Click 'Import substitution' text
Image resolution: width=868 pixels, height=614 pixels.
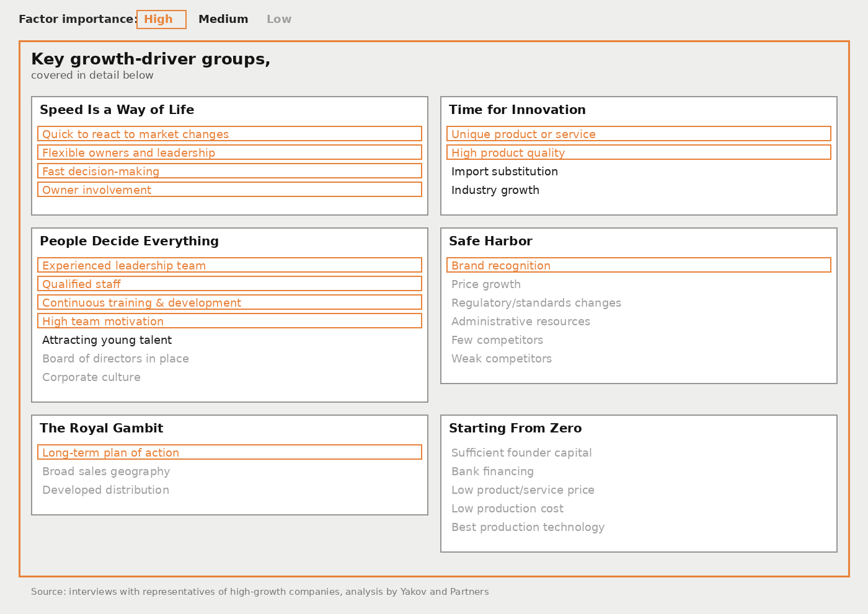(505, 172)
